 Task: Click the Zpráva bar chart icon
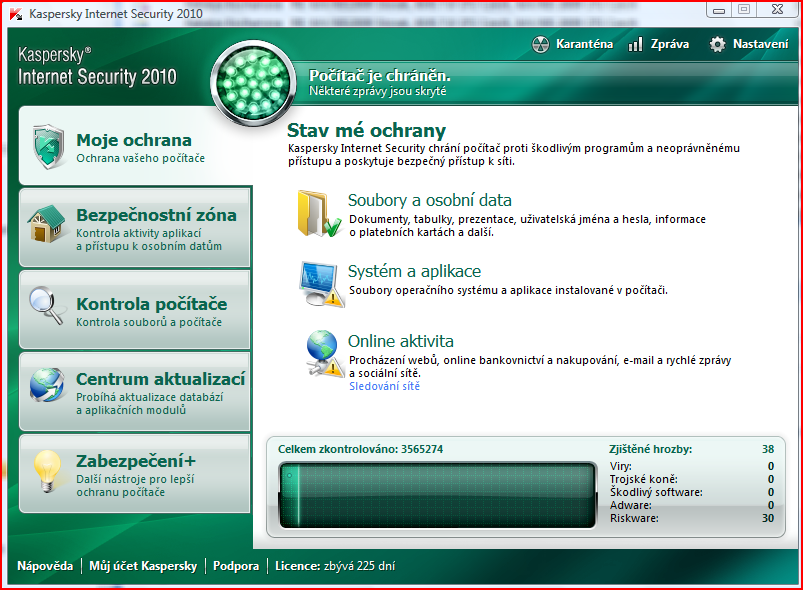[635, 45]
